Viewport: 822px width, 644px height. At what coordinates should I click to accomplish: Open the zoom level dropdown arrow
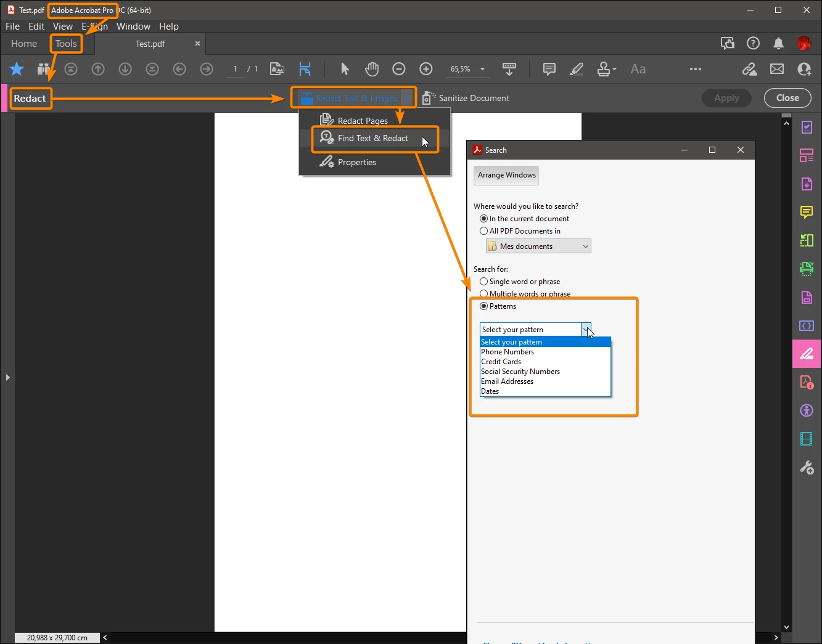coord(482,69)
